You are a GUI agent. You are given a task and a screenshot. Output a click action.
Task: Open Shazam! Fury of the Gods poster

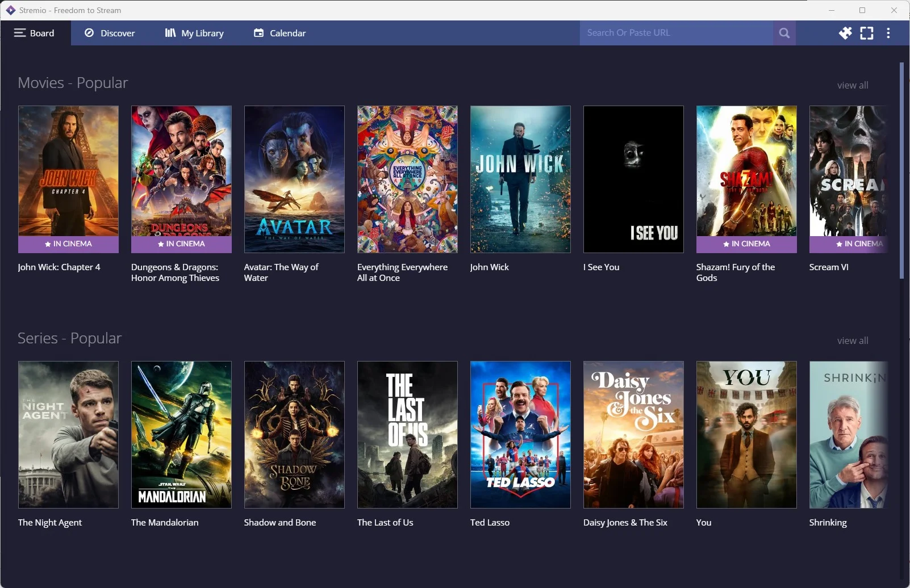tap(746, 179)
